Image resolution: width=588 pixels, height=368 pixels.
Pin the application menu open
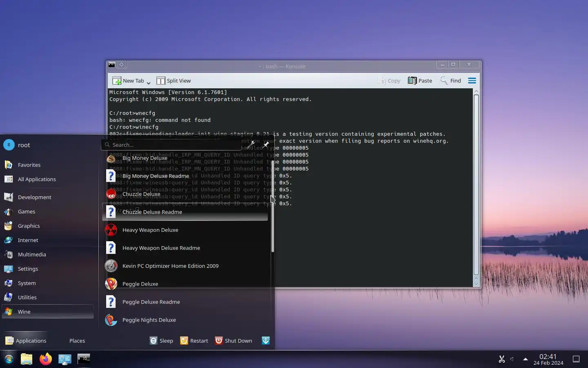point(266,145)
